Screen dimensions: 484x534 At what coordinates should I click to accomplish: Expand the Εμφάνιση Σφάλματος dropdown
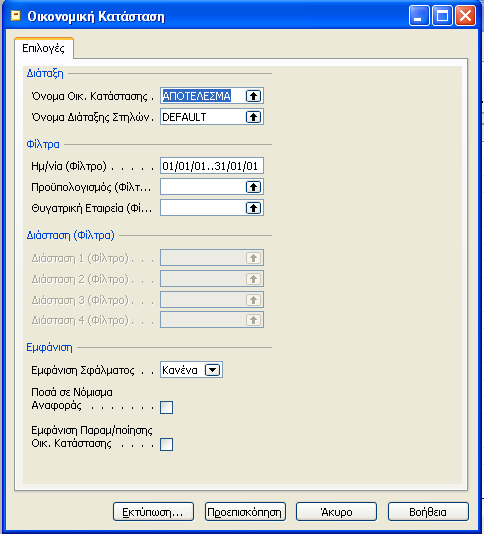(213, 370)
